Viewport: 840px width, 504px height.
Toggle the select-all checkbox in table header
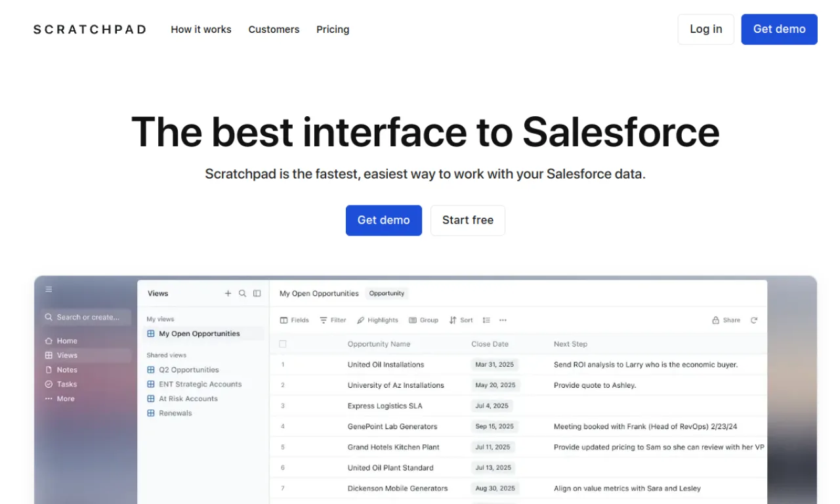pyautogui.click(x=283, y=344)
